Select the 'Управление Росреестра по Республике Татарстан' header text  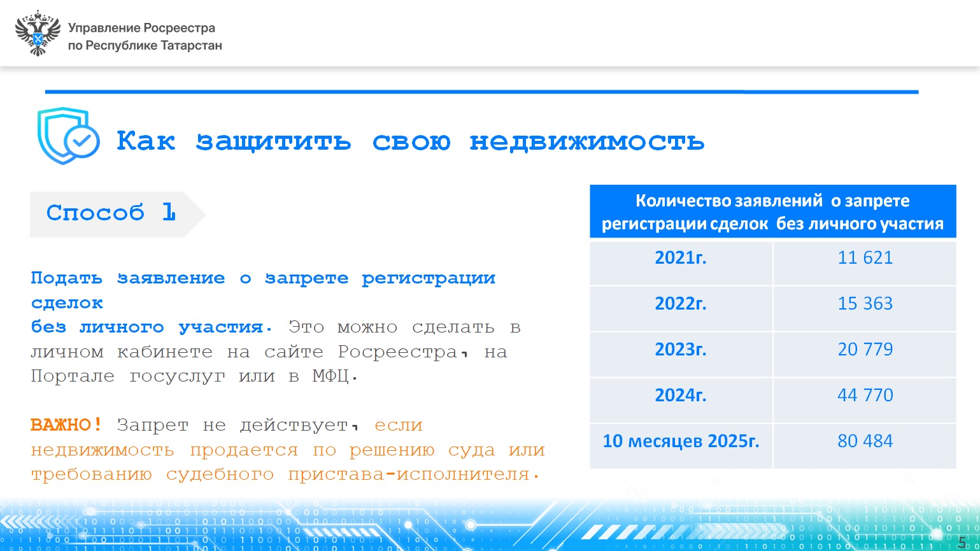145,37
